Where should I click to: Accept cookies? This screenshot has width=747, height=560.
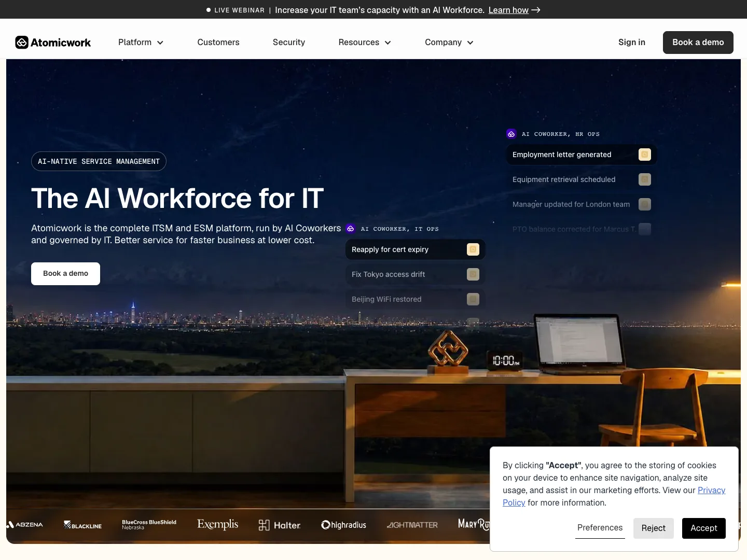point(704,528)
